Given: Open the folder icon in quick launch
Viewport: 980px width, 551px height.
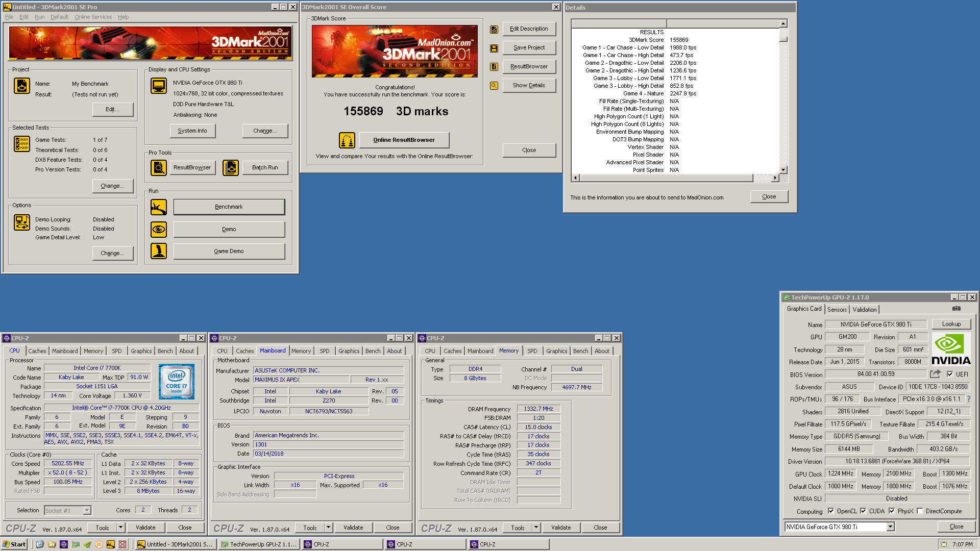Looking at the screenshot, I should (x=52, y=544).
